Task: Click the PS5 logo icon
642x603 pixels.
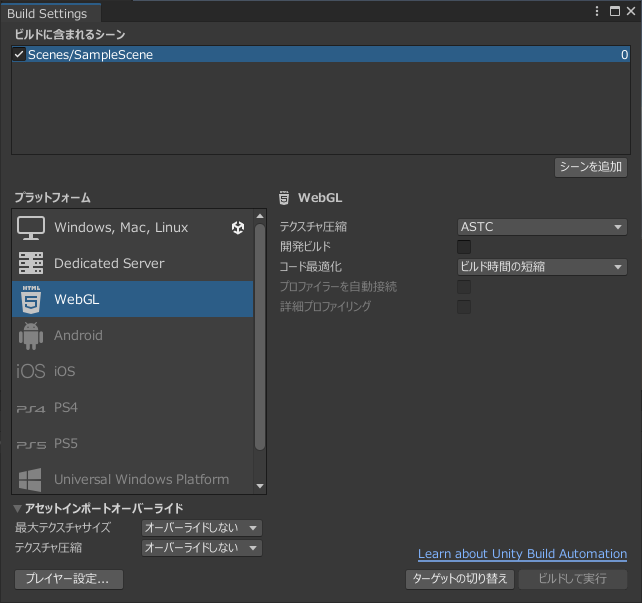Action: (31, 445)
